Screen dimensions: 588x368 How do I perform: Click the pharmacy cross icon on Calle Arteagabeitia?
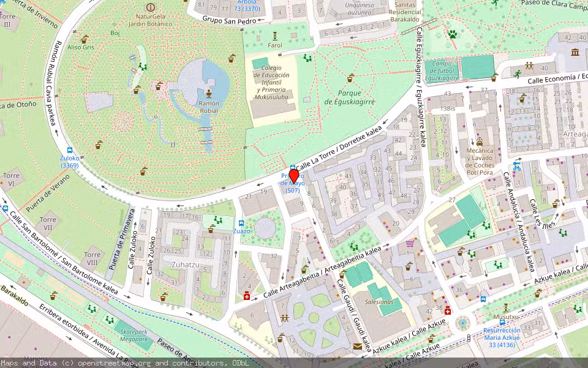pos(246,296)
